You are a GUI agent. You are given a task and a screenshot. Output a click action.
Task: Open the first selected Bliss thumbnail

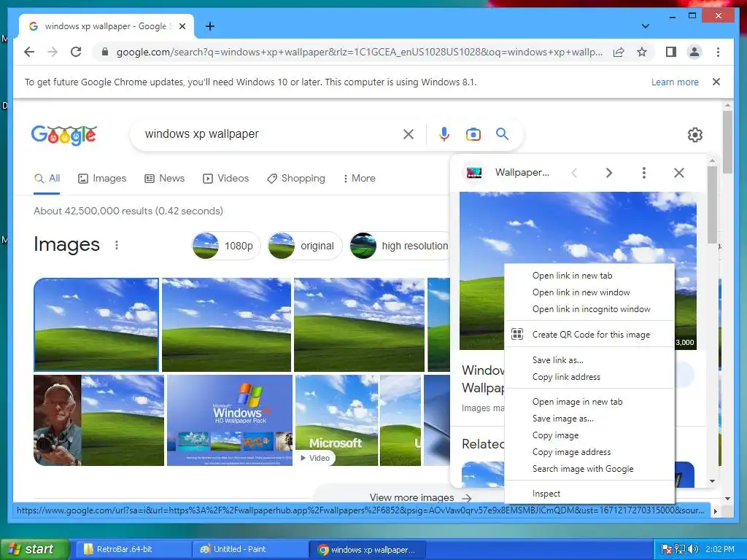(96, 324)
